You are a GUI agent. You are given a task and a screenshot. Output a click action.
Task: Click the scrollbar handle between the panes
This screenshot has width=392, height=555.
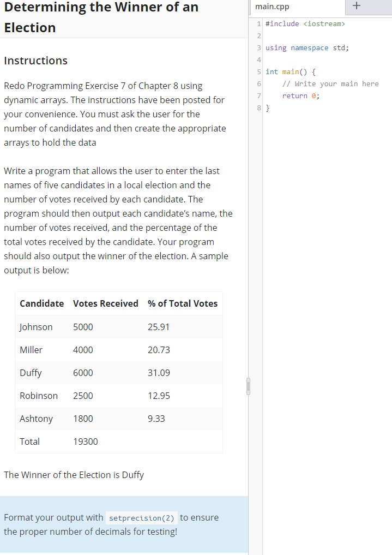point(249,386)
